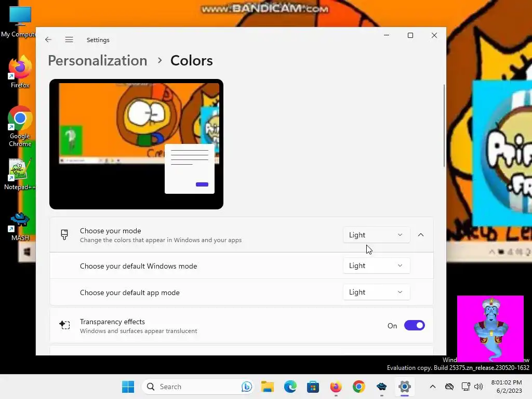
Task: Click the cloud sync tray icon
Action: (x=449, y=387)
